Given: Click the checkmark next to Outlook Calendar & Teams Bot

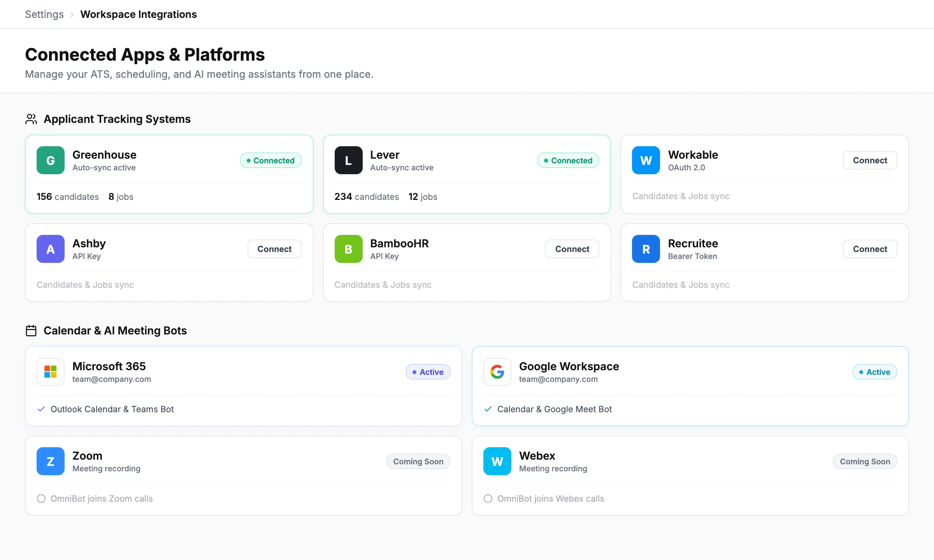Looking at the screenshot, I should [x=41, y=409].
